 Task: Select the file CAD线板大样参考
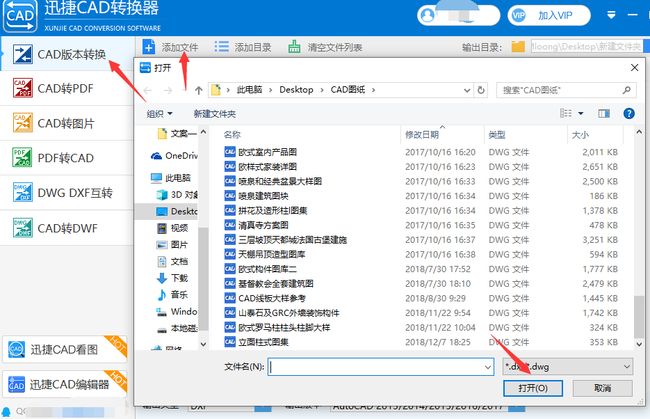(265, 298)
